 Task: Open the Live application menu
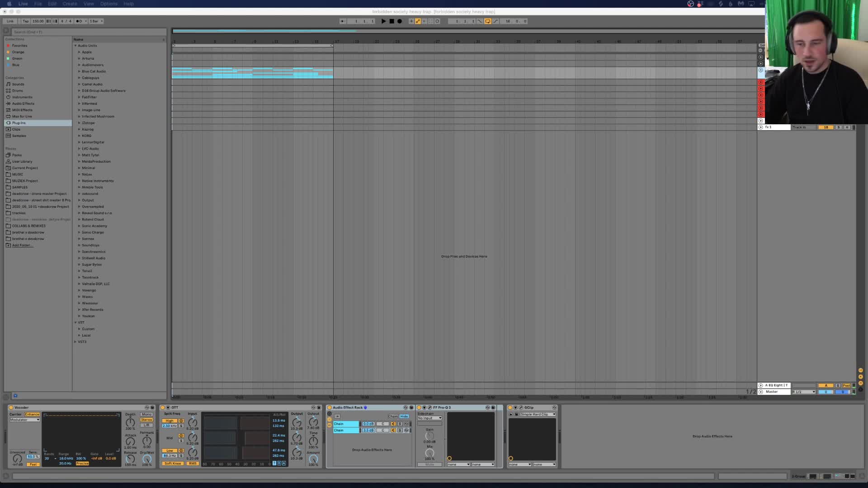[23, 4]
